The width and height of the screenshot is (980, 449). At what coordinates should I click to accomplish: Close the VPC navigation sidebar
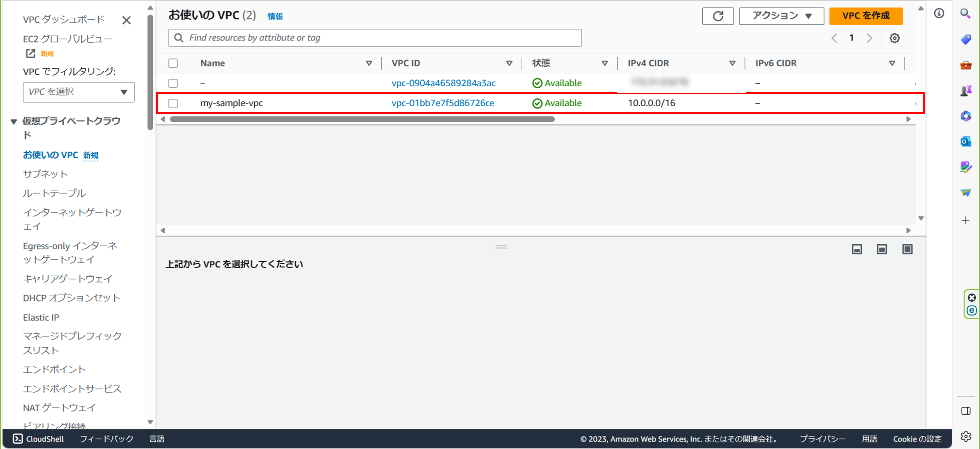[x=126, y=20]
